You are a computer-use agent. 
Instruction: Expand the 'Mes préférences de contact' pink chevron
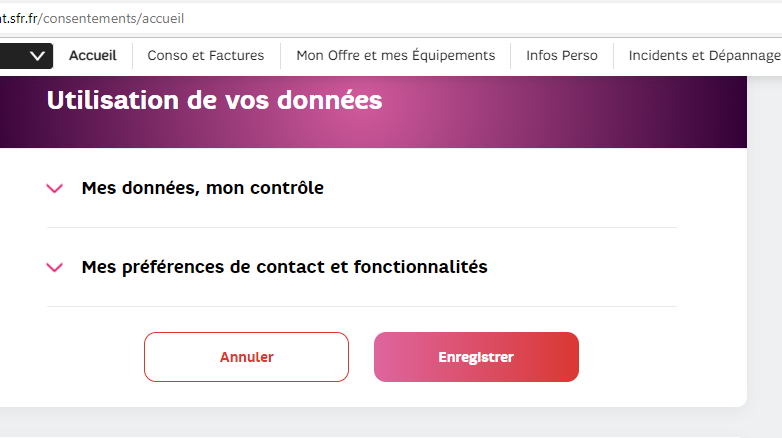(x=55, y=268)
